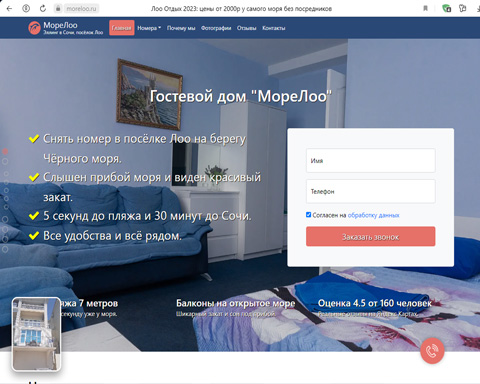Go to the Фотографии page
The height and width of the screenshot is (384, 480).
coord(216,28)
